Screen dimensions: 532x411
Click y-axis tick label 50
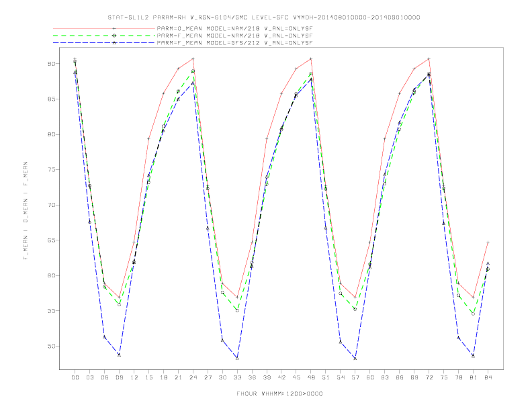coord(52,347)
